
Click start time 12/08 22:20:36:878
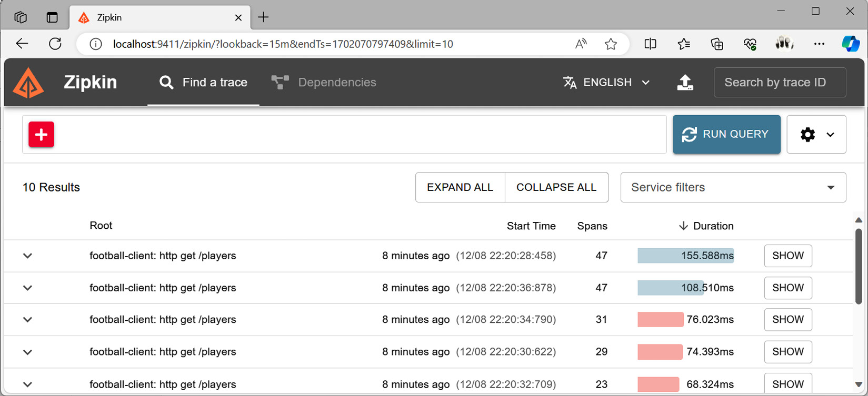click(506, 288)
